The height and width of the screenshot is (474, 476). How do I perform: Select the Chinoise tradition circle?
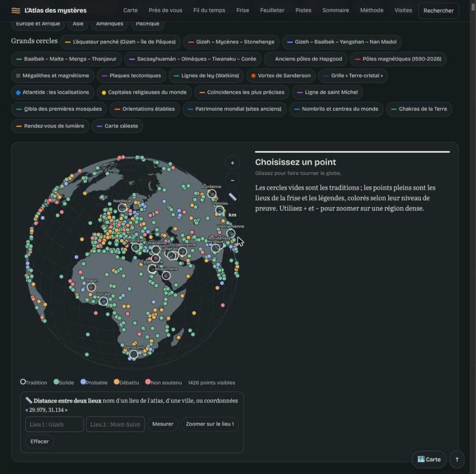pyautogui.click(x=220, y=210)
